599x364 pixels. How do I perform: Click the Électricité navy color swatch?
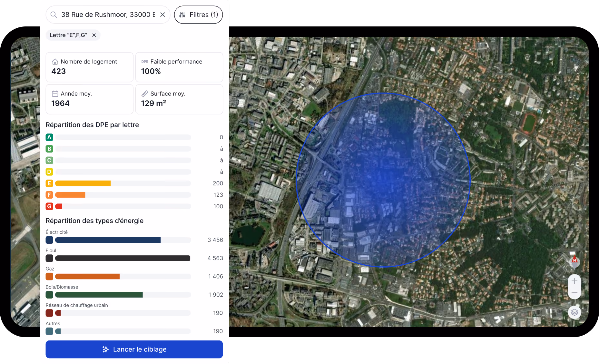click(49, 240)
